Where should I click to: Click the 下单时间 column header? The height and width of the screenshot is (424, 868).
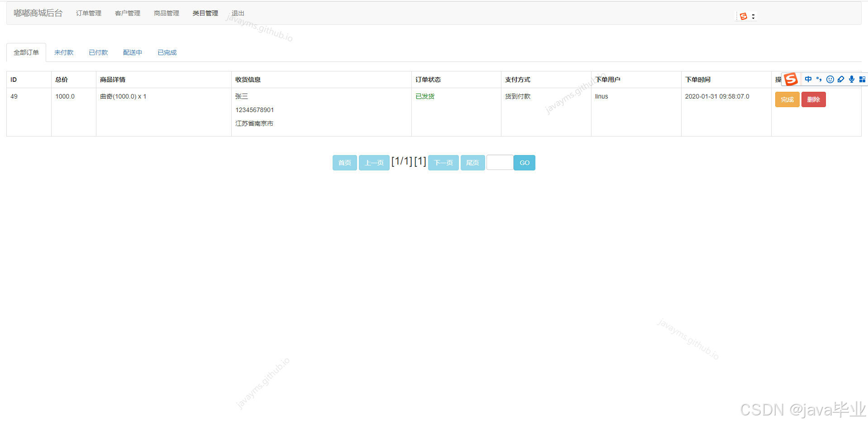tap(698, 80)
